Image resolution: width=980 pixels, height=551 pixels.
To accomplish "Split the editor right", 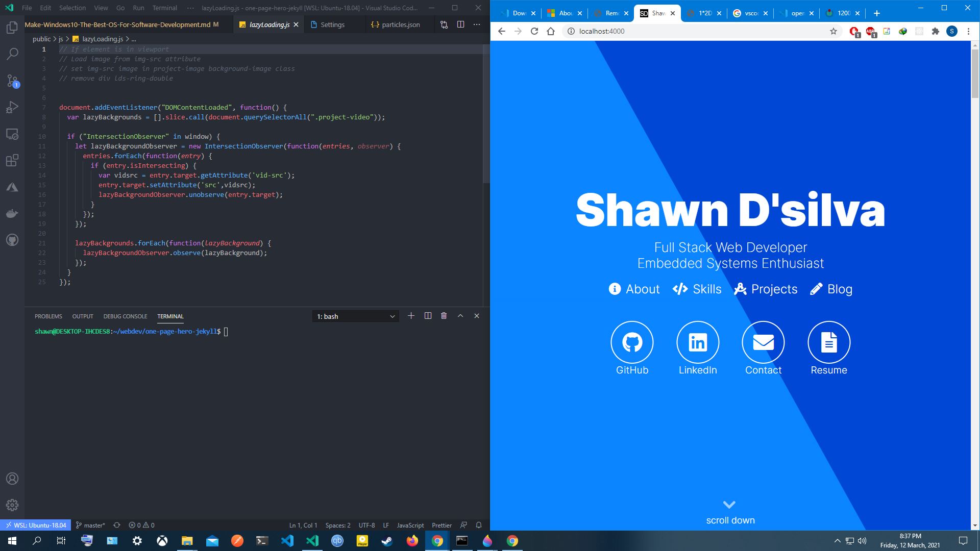I will (x=460, y=24).
